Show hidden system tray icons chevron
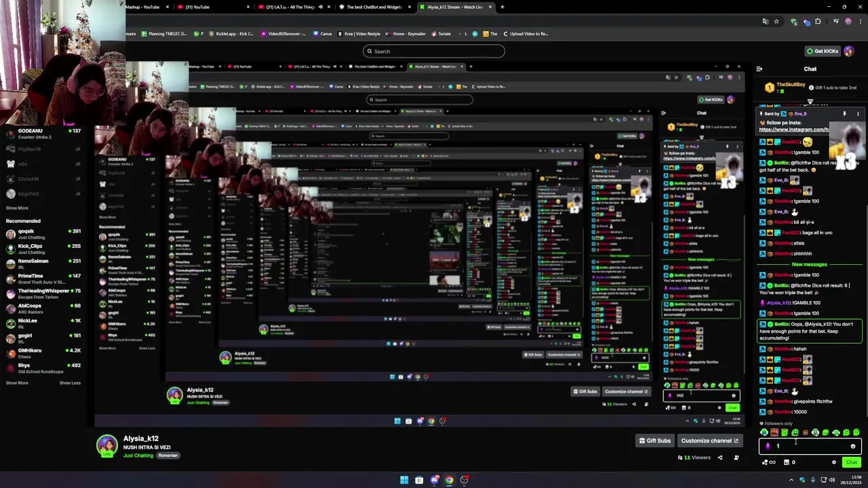The width and height of the screenshot is (868, 488). (x=791, y=480)
